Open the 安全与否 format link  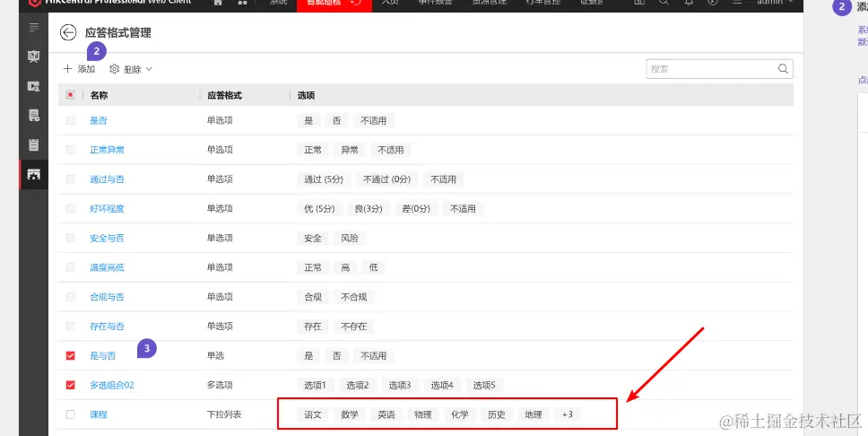(x=107, y=238)
